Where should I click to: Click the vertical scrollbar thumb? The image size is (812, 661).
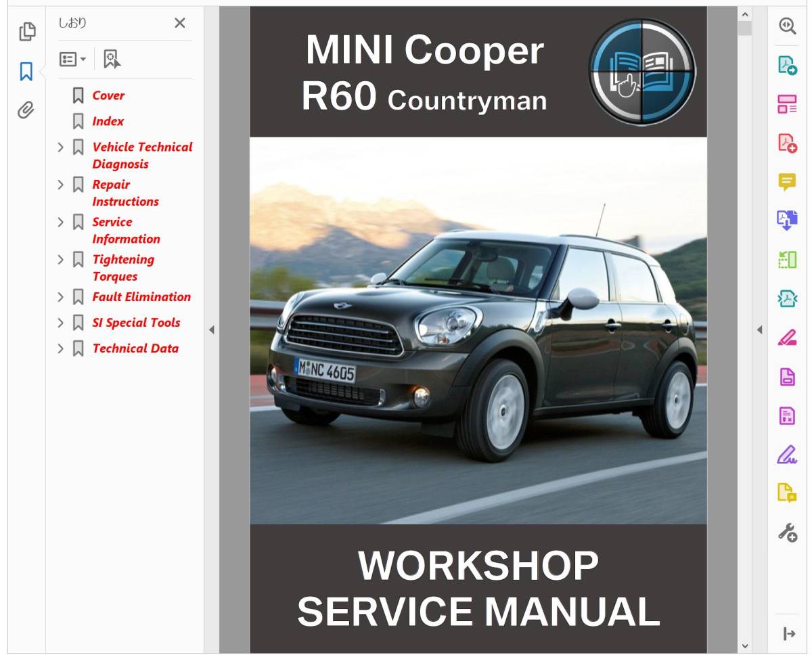click(745, 28)
